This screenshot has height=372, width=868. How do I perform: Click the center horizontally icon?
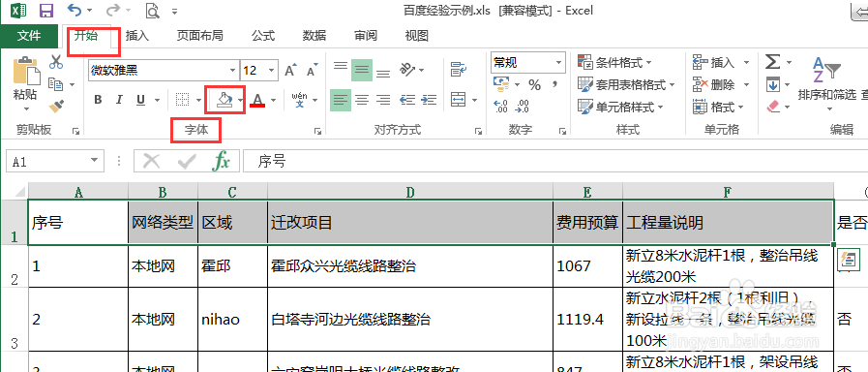[362, 100]
